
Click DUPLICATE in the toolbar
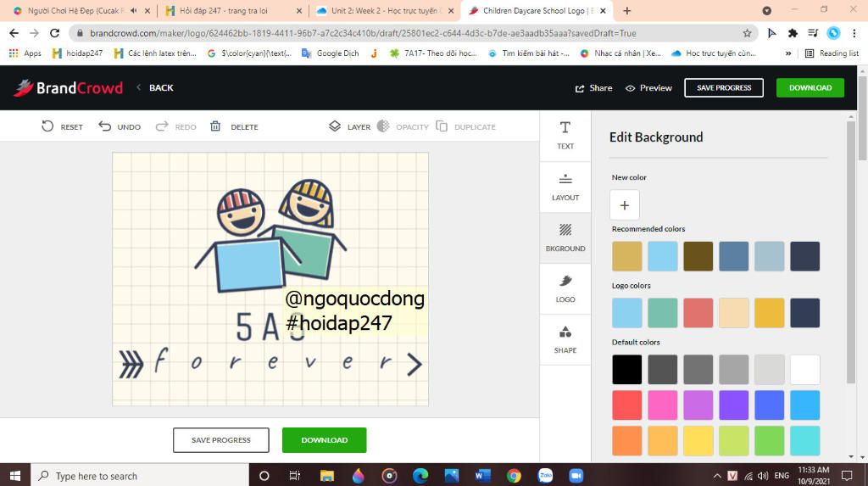465,126
